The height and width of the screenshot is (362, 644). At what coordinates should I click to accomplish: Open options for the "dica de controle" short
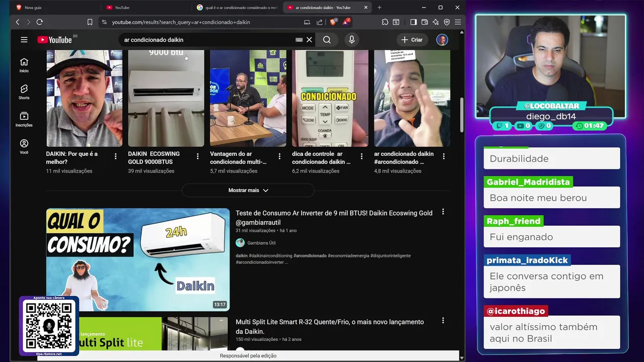362,156
